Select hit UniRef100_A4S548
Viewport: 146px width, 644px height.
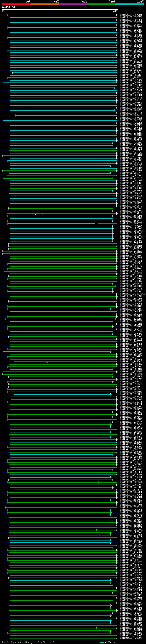pos(131,361)
